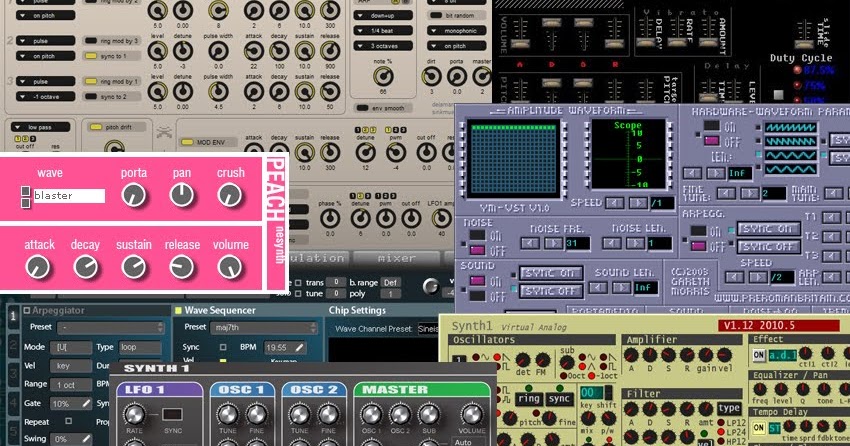Click SYNC ON button in SOUND section
Viewport: 850px width, 446px height.
[550, 274]
